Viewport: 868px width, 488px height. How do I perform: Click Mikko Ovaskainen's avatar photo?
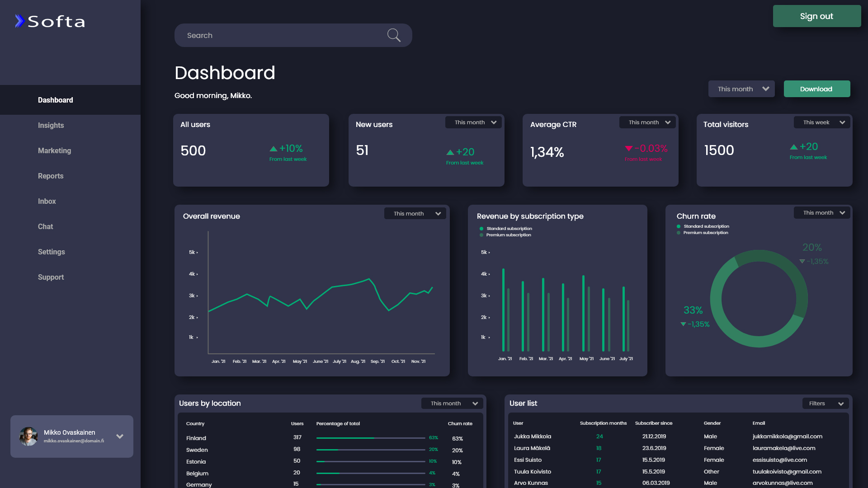coord(28,436)
